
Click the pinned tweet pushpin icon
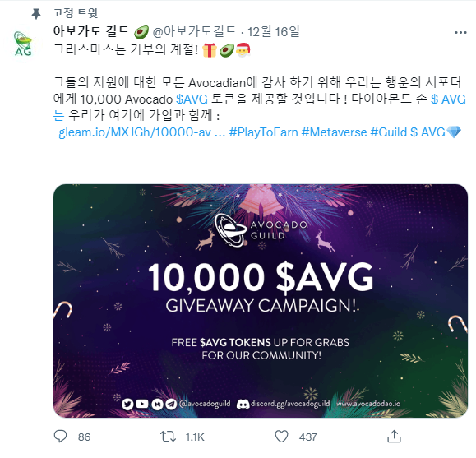tap(36, 14)
